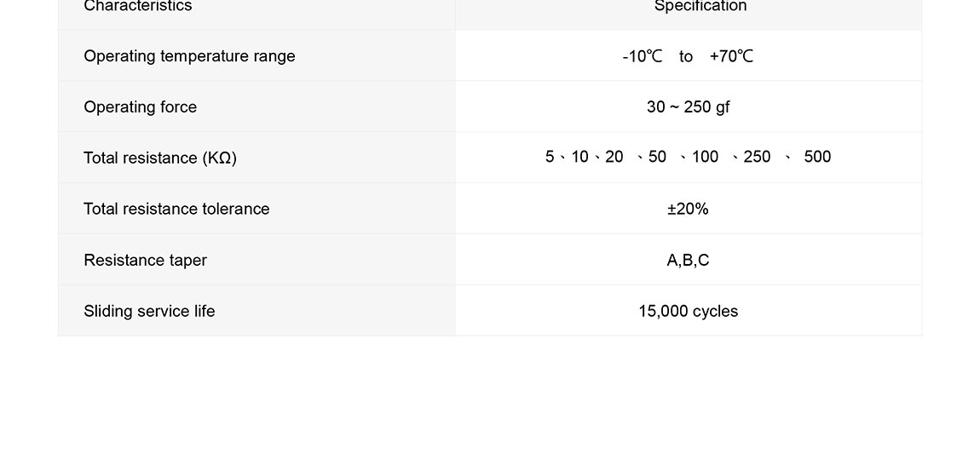Select the Sliding service life label
This screenshot has height=460, width=980.
coord(149,312)
